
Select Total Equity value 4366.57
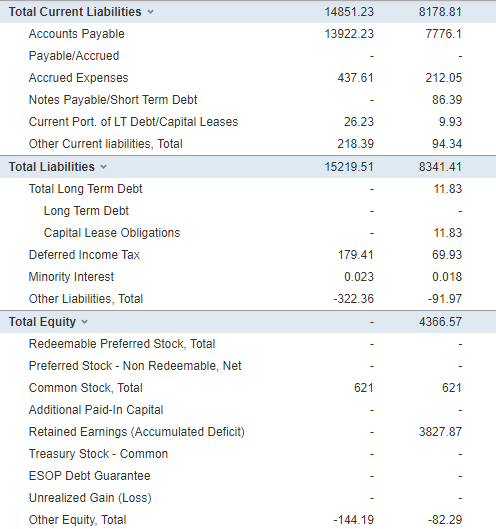click(x=440, y=322)
